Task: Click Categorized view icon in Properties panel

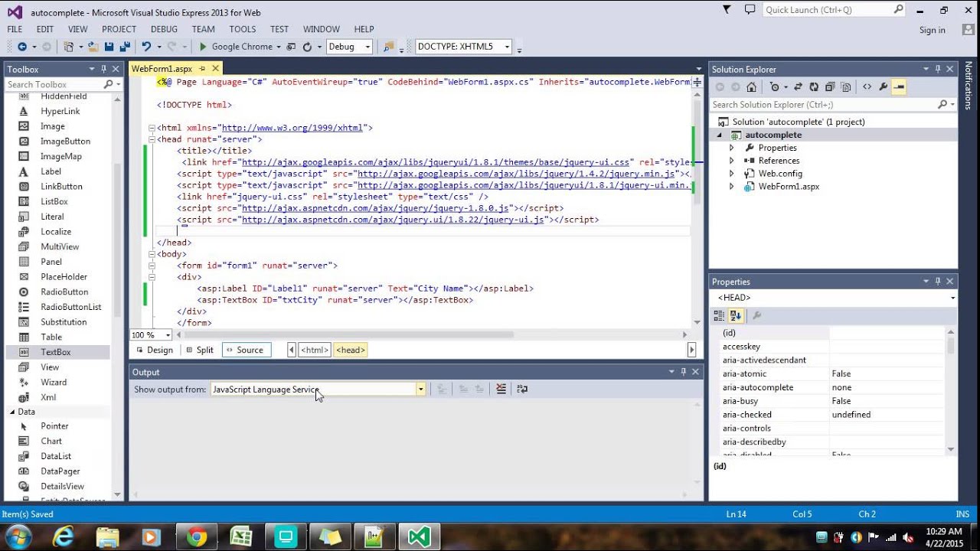Action: [x=719, y=315]
